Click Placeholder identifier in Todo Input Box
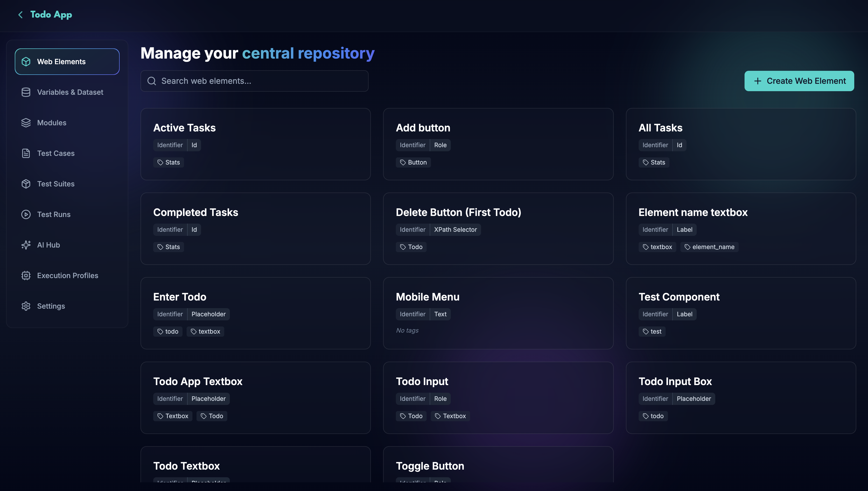This screenshot has height=491, width=868. [x=694, y=399]
